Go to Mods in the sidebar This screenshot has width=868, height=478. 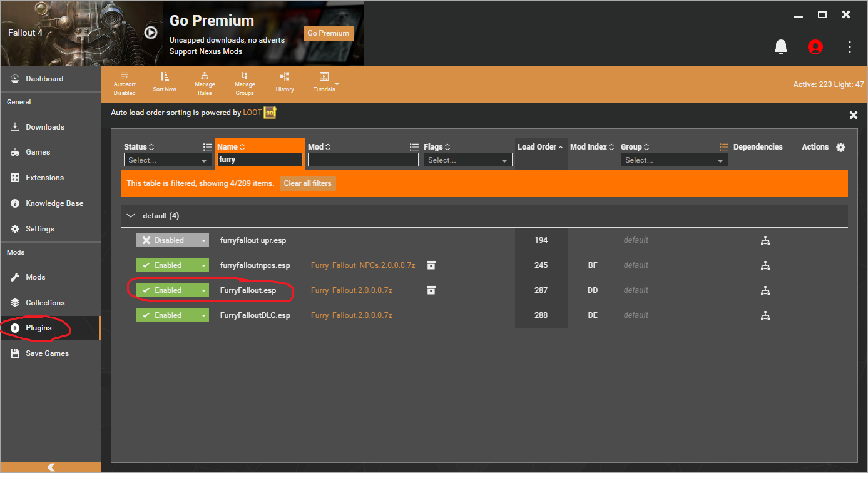click(x=50, y=277)
